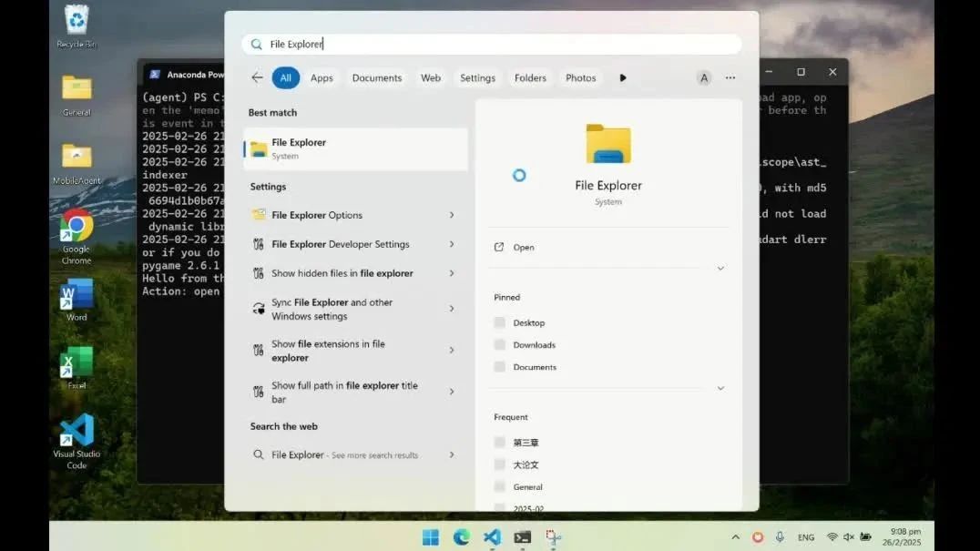This screenshot has height=551, width=980.
Task: Expand Show full path result chevron
Action: click(451, 392)
